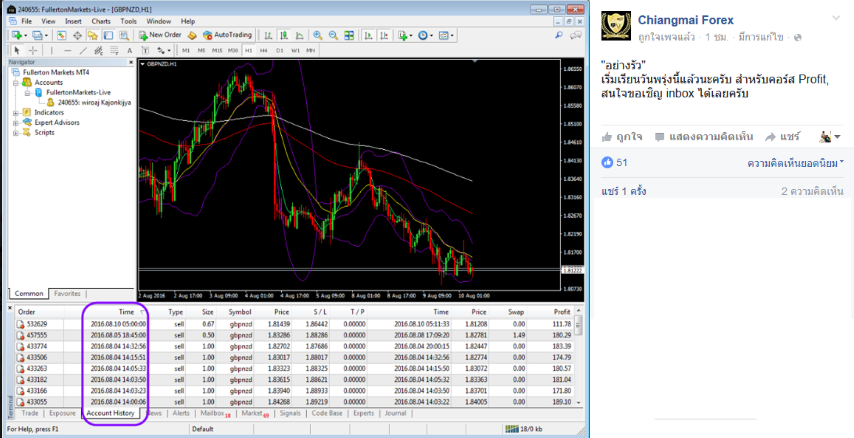The image size is (854, 438).
Task: Open arrows objects dropdown
Action: click(x=163, y=51)
